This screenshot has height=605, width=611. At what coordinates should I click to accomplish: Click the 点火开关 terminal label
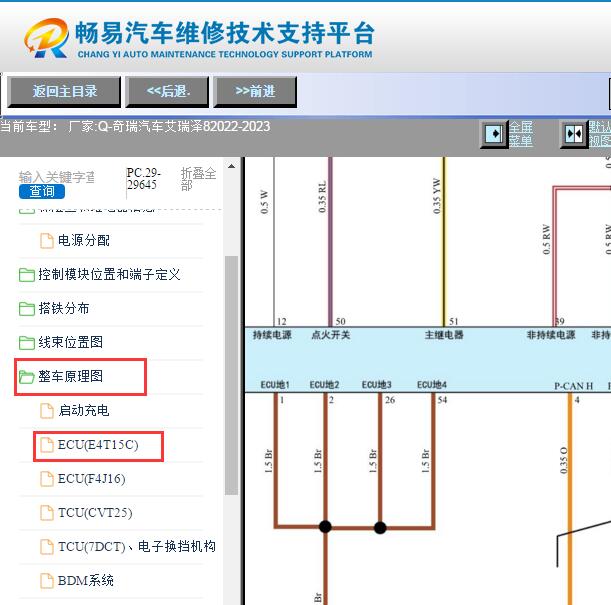(330, 335)
